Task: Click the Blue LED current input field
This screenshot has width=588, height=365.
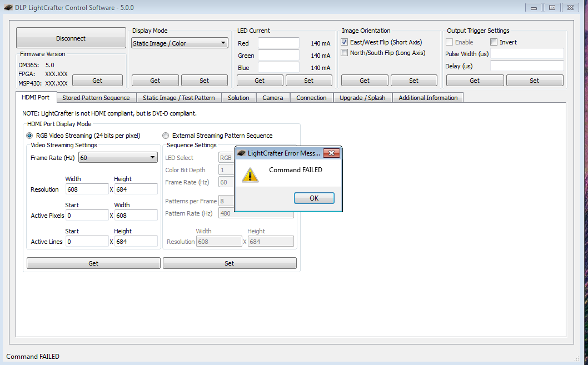Action: 278,67
